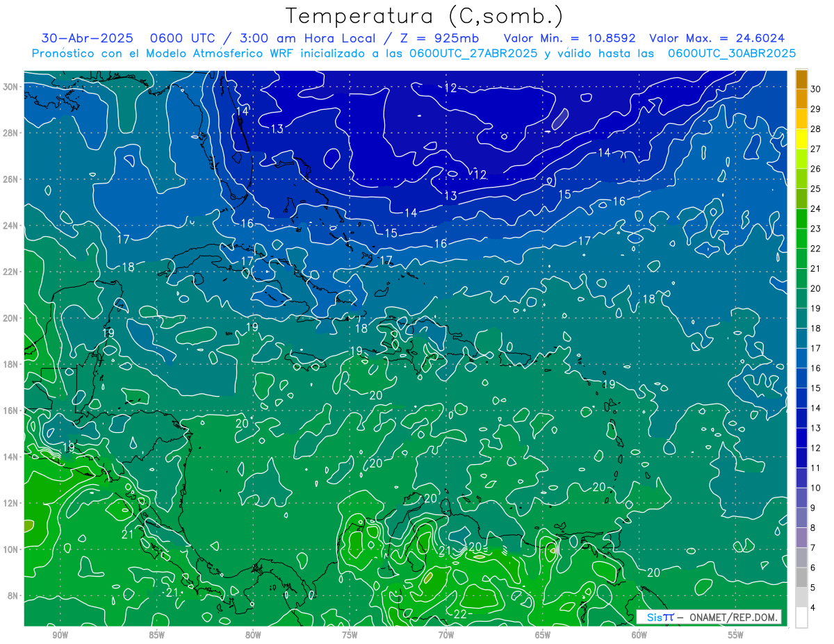
Task: Click the yellow swatch between 27 and 28
Action: pos(801,138)
